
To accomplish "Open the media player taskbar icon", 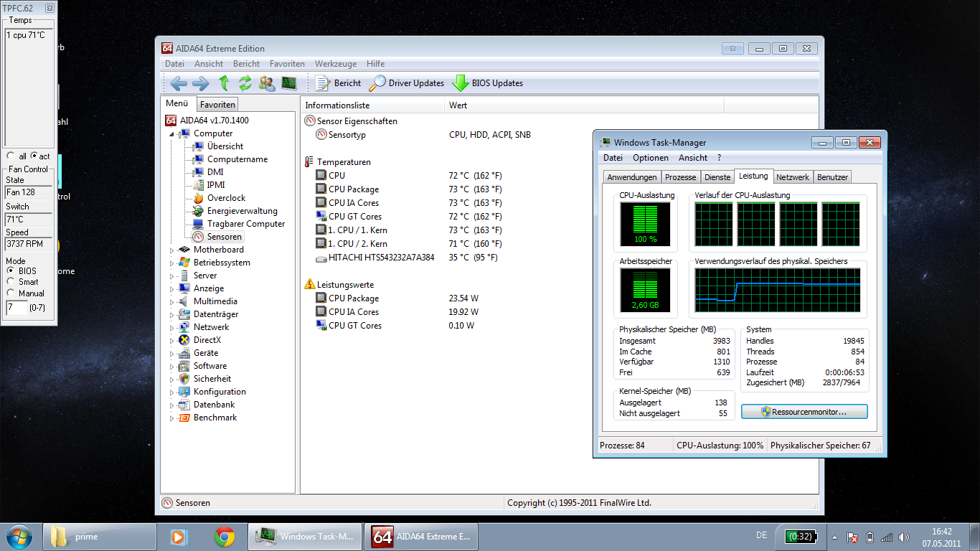I will [179, 537].
